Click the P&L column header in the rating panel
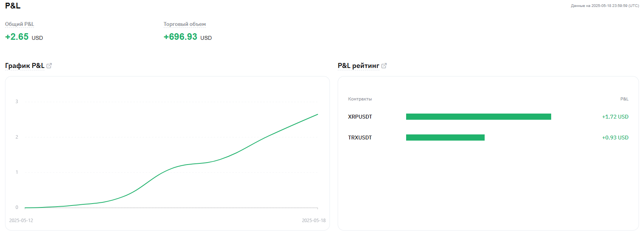644x236 pixels. [x=624, y=99]
